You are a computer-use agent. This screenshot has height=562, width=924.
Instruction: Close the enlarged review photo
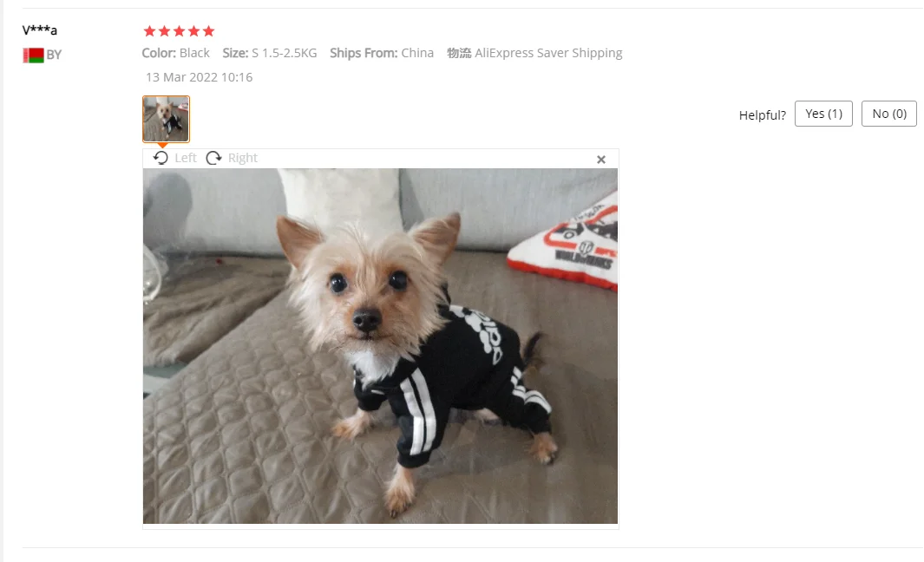[601, 160]
